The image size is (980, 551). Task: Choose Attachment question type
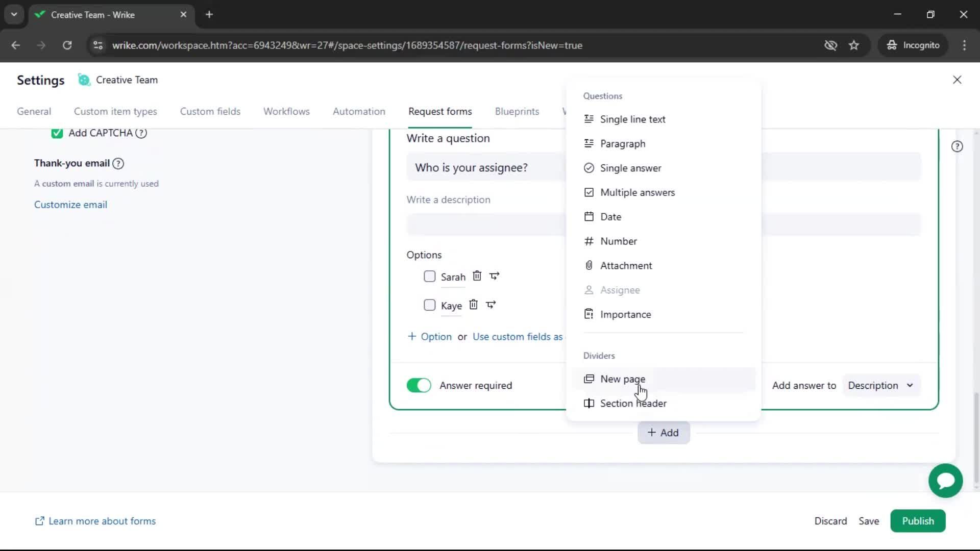click(x=663, y=266)
